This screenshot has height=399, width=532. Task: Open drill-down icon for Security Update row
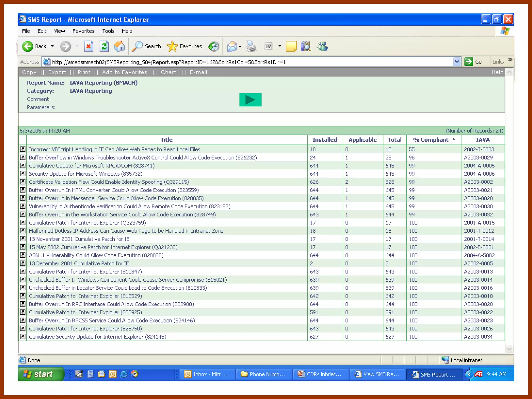tap(23, 174)
